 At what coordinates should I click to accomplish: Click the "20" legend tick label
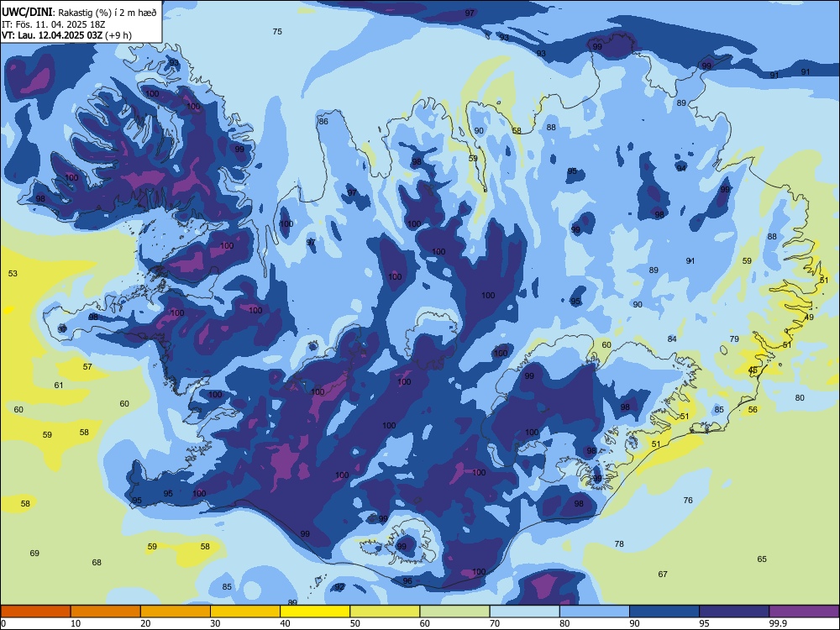pos(145,623)
